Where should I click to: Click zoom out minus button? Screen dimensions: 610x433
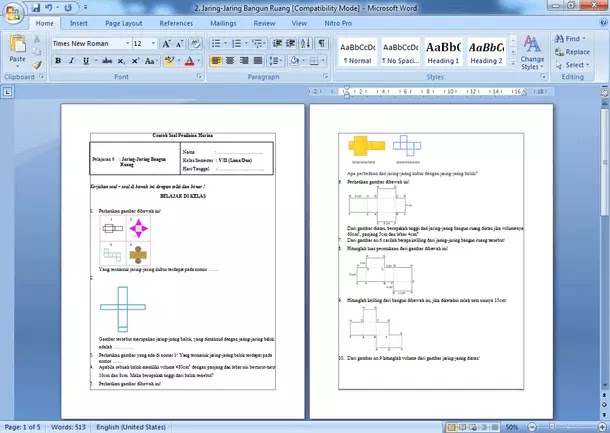[533, 427]
